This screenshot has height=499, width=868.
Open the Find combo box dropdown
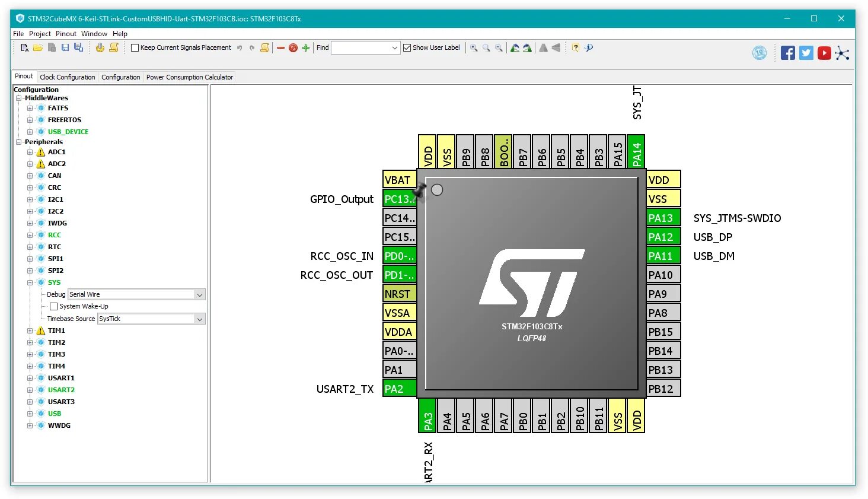395,47
